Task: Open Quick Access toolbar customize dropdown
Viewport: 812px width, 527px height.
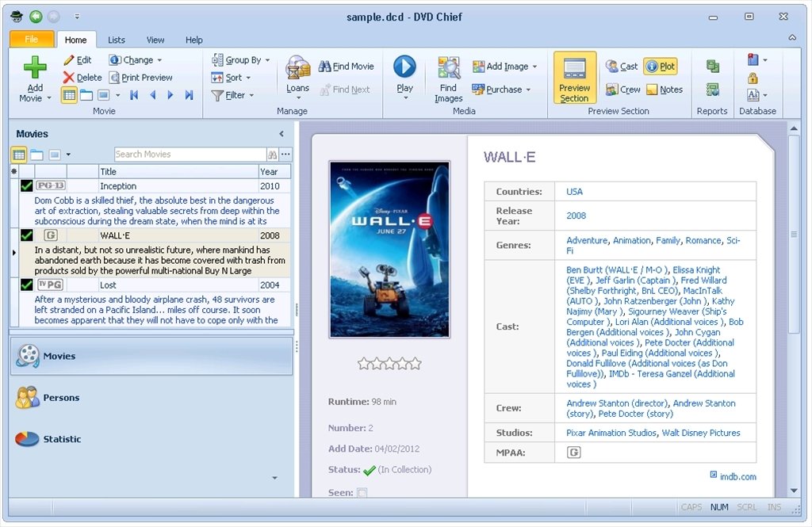Action: [x=77, y=17]
